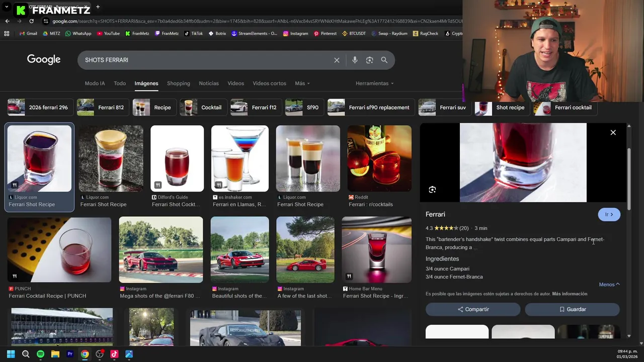Reload the current Google page
This screenshot has height=362, width=644.
31,21
